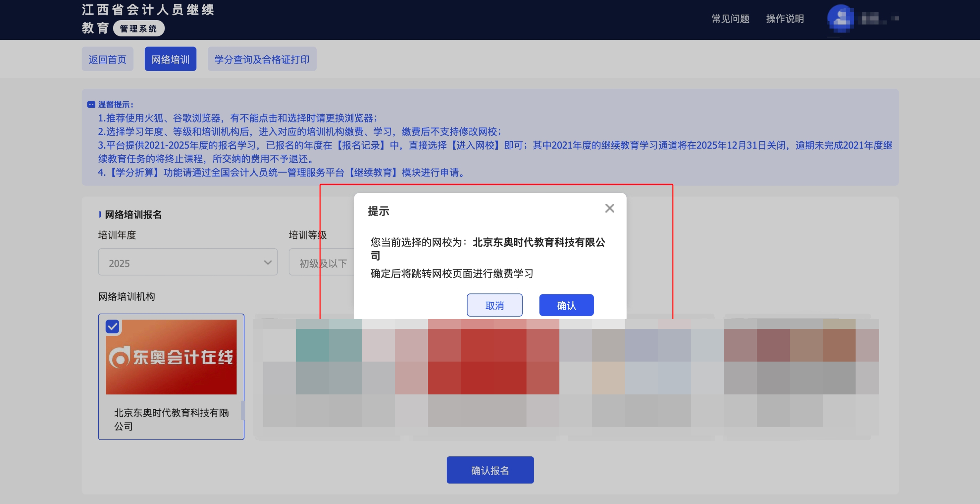Click the 管理系统 badge in the header
This screenshot has width=980, height=504.
click(x=139, y=28)
